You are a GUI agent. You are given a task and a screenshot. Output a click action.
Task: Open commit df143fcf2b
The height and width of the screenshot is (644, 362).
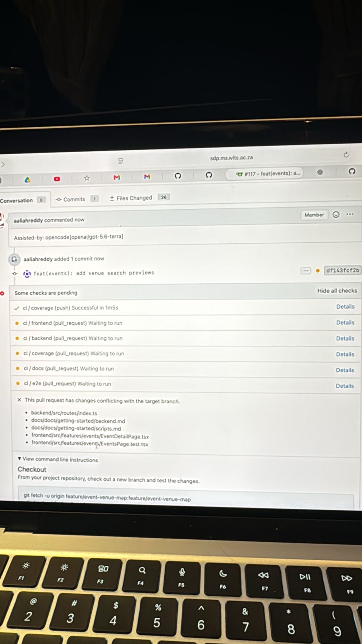342,270
